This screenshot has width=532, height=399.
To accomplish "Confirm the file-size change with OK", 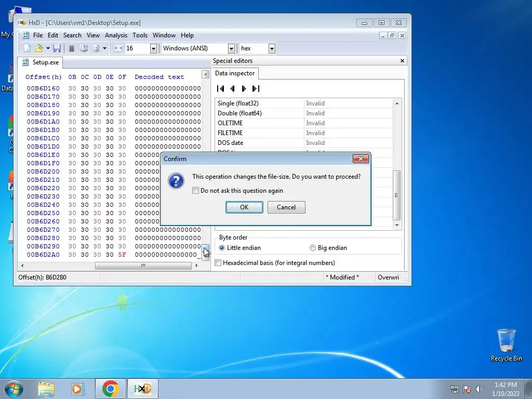I will (244, 207).
